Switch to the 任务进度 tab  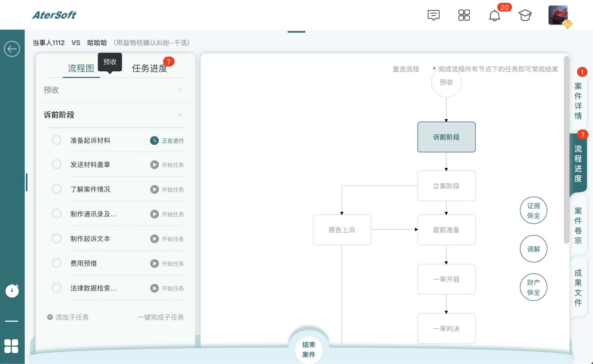(x=150, y=69)
